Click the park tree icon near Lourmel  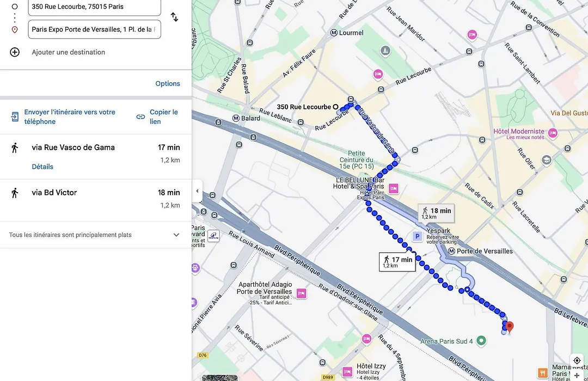coord(385,51)
